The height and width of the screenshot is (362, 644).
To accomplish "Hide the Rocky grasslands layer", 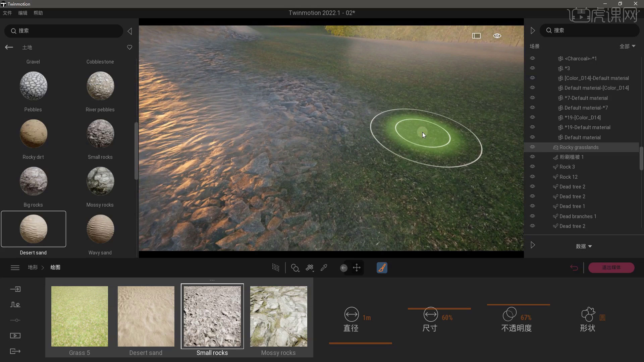I will pyautogui.click(x=532, y=147).
